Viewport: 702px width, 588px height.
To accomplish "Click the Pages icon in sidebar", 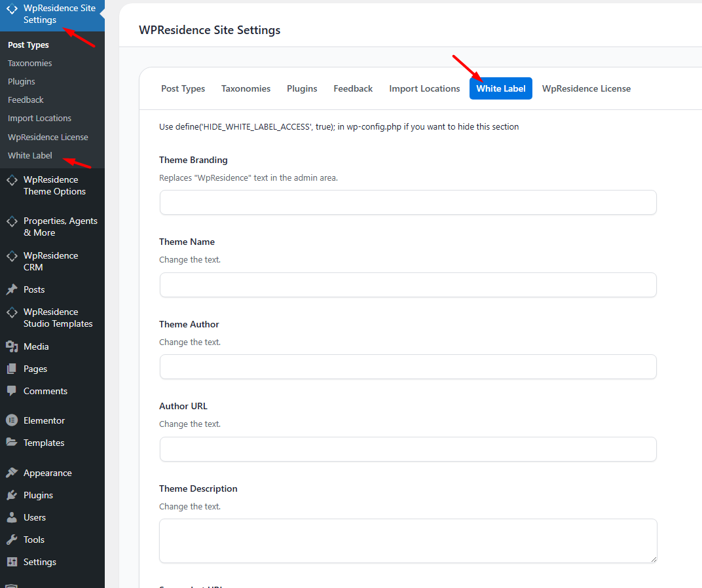I will coord(12,369).
